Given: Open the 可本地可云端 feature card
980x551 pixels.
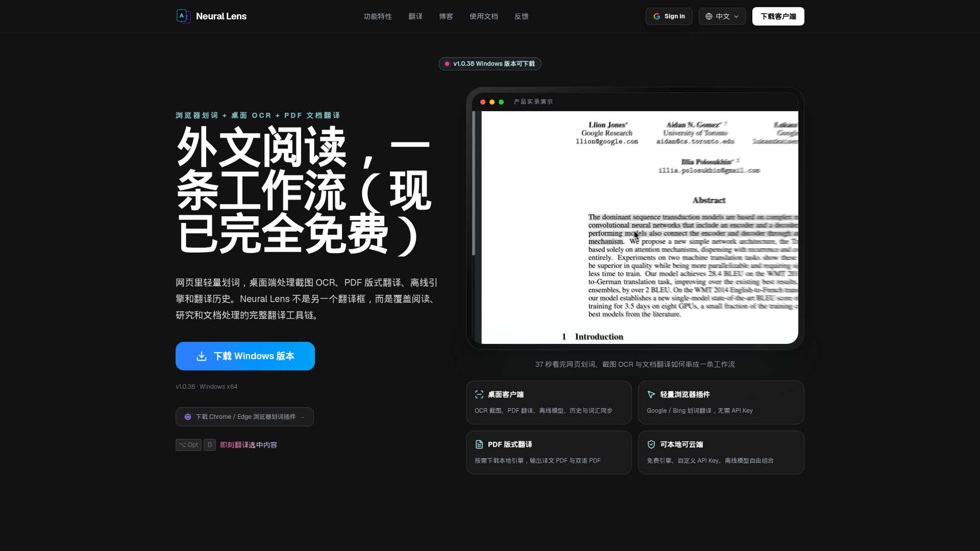Looking at the screenshot, I should [721, 453].
